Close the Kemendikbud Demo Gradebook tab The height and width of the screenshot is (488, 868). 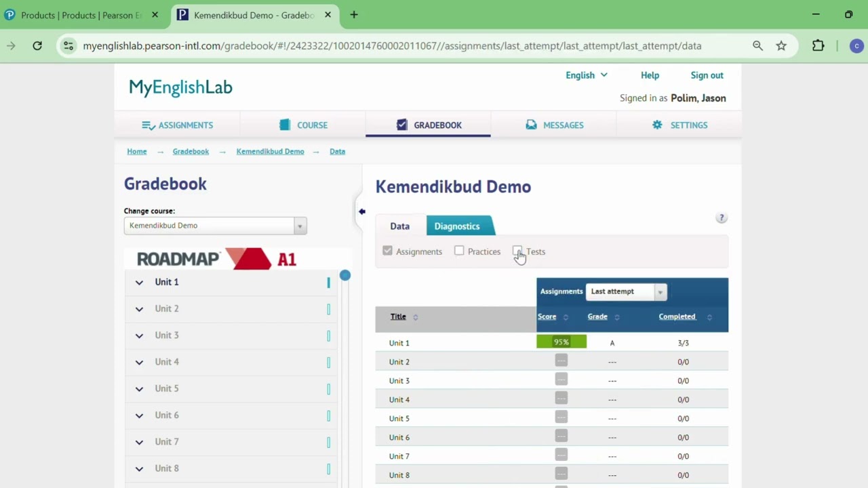point(328,15)
